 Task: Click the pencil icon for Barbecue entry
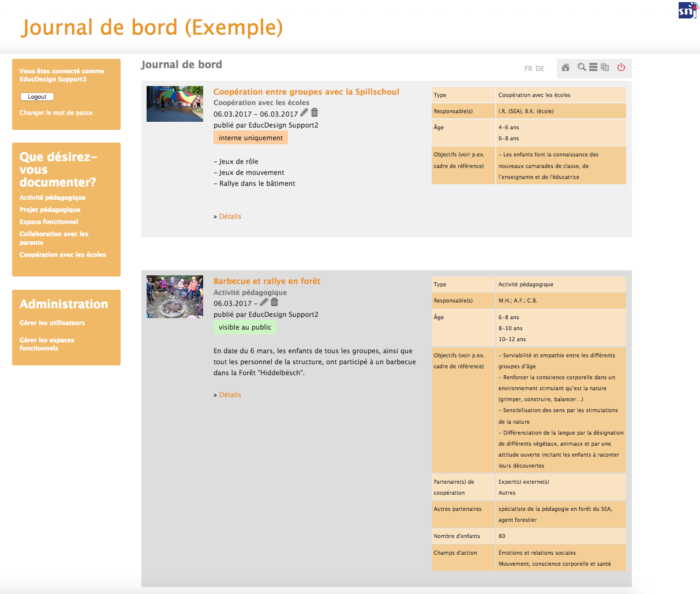click(x=264, y=302)
